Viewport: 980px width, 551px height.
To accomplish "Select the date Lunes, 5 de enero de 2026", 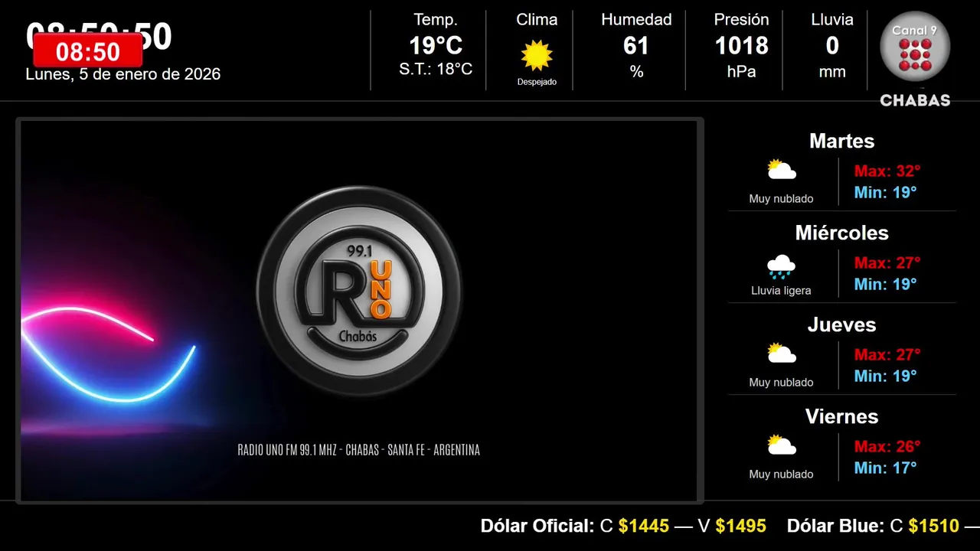I will (123, 74).
